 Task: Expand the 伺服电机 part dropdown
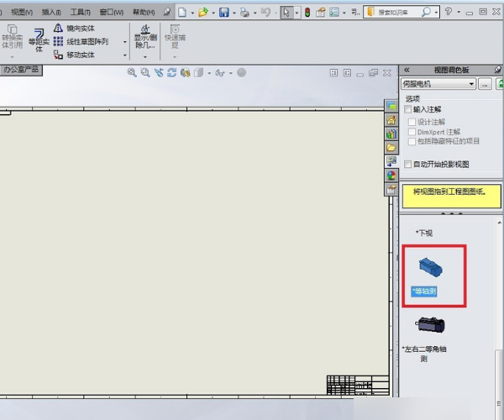tap(471, 84)
